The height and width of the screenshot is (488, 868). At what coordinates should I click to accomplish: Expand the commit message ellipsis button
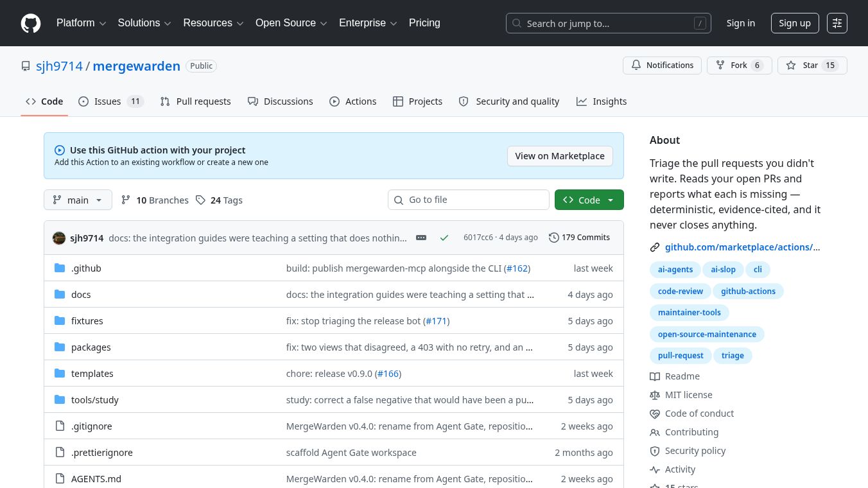(421, 238)
